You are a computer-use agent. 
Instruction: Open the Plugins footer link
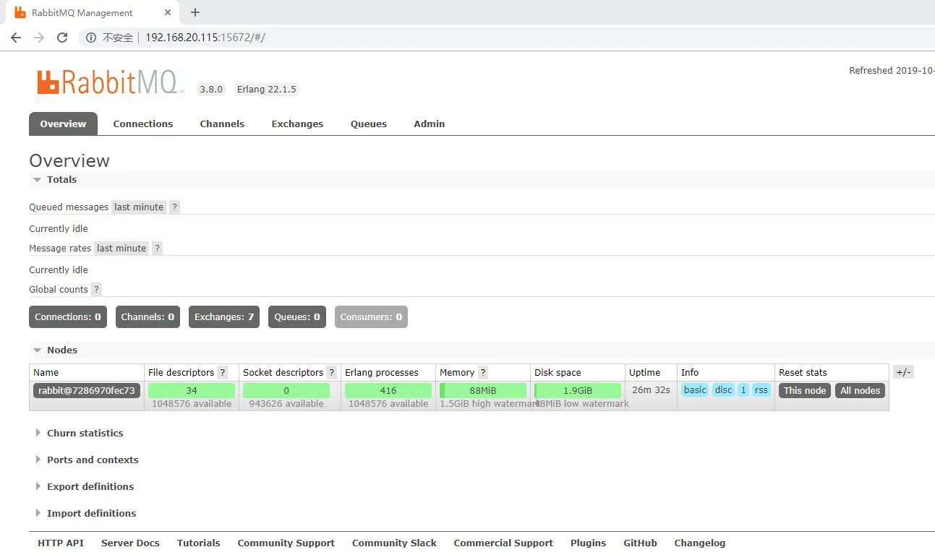coord(589,543)
